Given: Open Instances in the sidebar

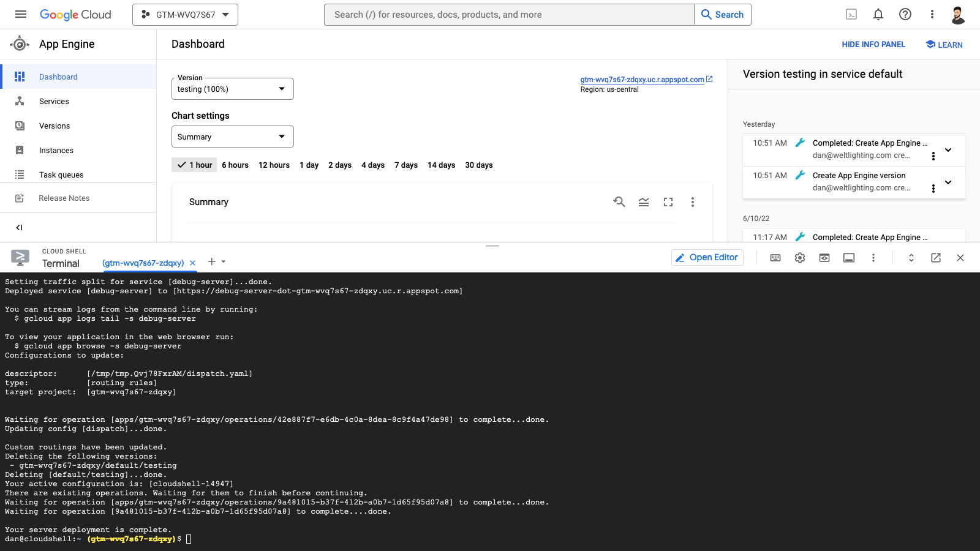Looking at the screenshot, I should coord(78,150).
